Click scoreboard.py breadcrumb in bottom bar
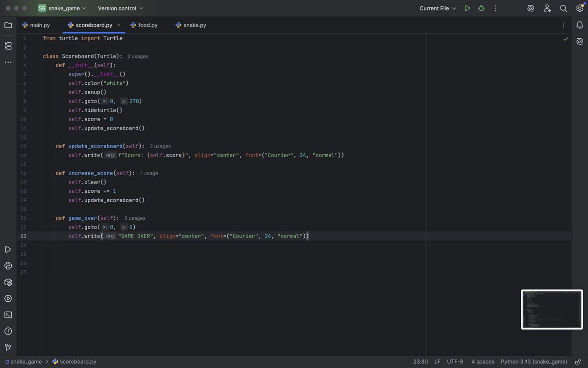Viewport: 588px width, 368px height. (74, 362)
